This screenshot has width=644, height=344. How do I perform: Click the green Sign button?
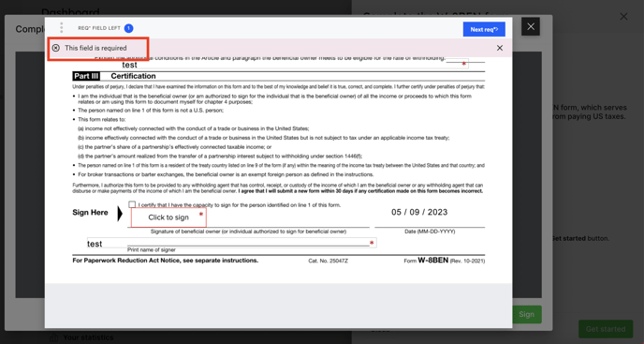527,314
